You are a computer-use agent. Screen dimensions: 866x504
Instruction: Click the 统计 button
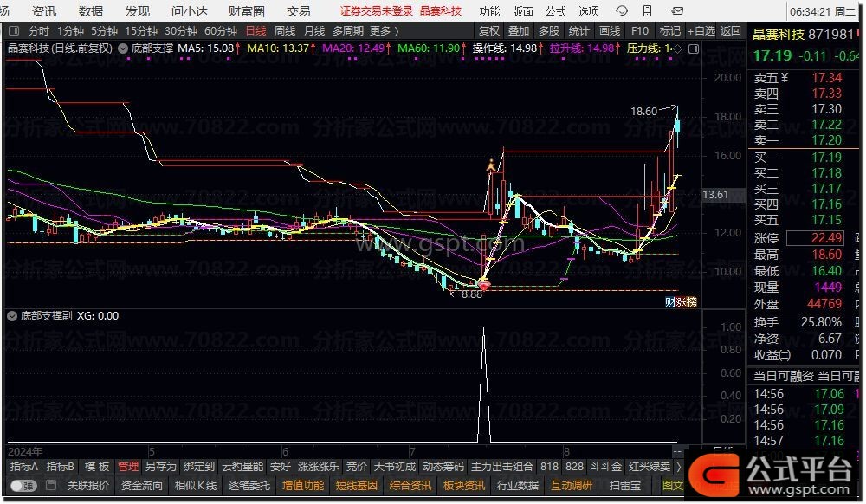(x=578, y=31)
